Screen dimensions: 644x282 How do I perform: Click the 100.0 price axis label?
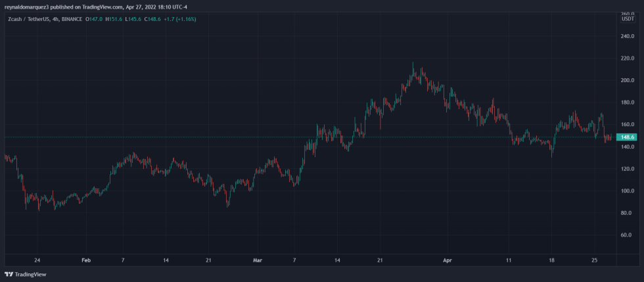pyautogui.click(x=628, y=191)
